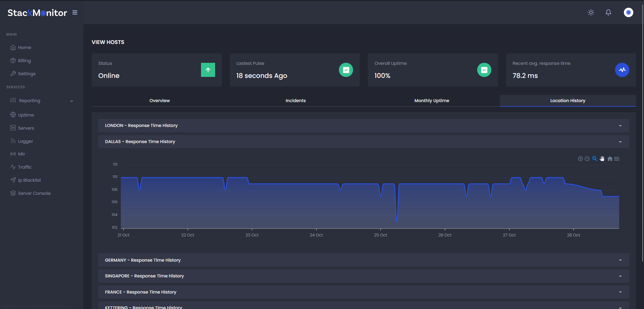Image resolution: width=644 pixels, height=309 pixels.
Task: Click the Online status text
Action: pos(109,76)
